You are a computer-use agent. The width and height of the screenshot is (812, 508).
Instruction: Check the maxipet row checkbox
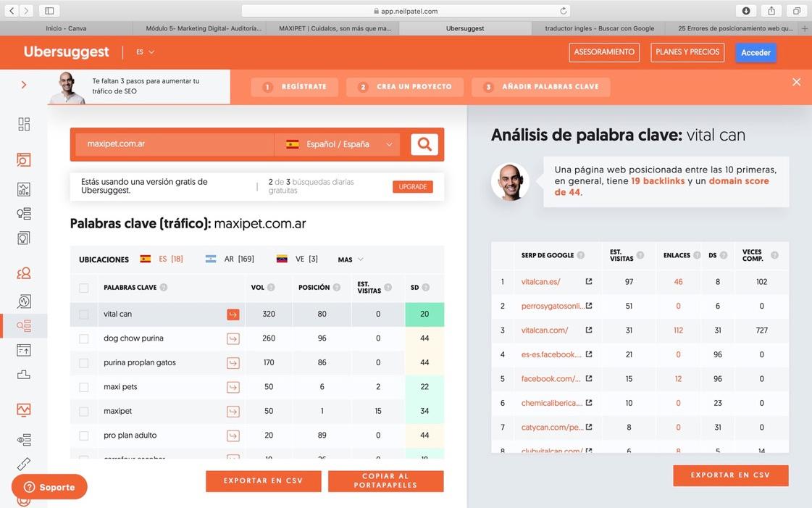[x=84, y=411]
